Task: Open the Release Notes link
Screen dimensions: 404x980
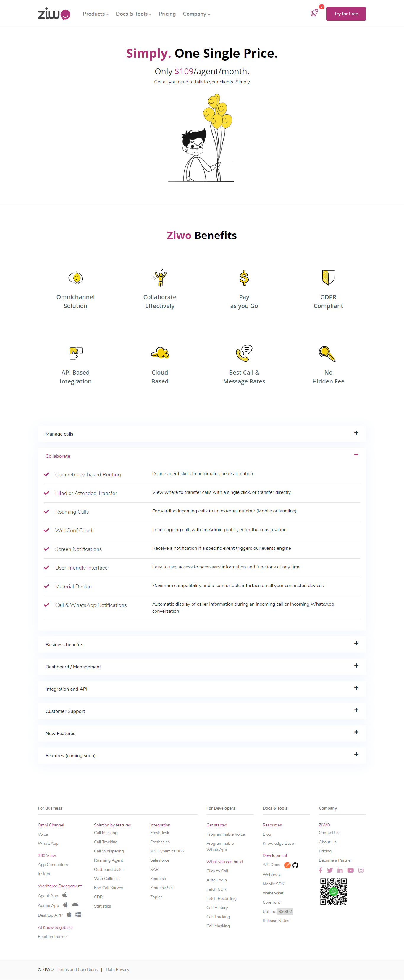Action: point(276,921)
